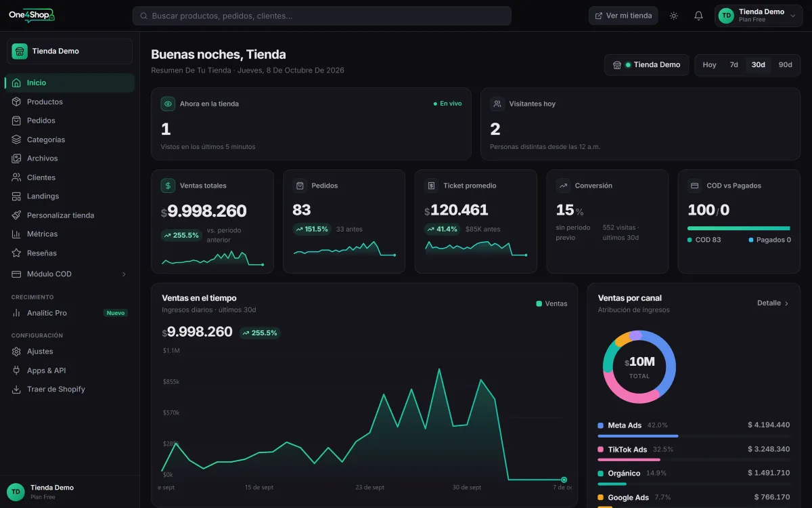Switch to the 90d time range
The width and height of the screenshot is (812, 508).
[x=785, y=65]
